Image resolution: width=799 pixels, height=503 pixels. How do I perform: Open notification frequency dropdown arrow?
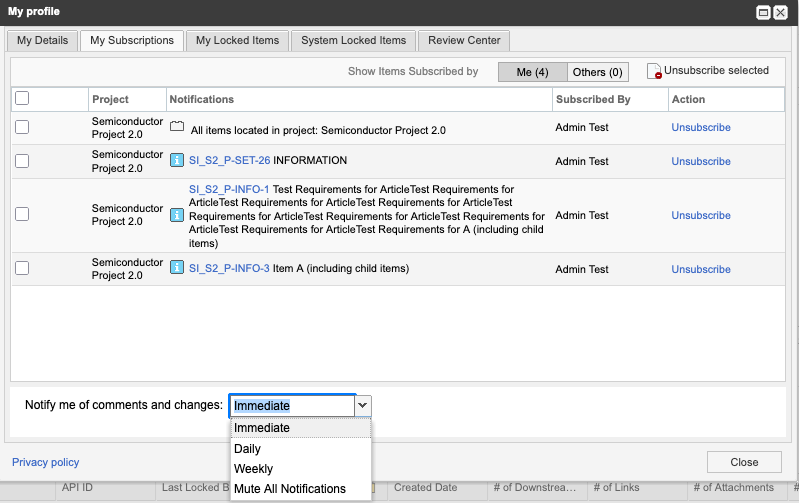pos(363,406)
